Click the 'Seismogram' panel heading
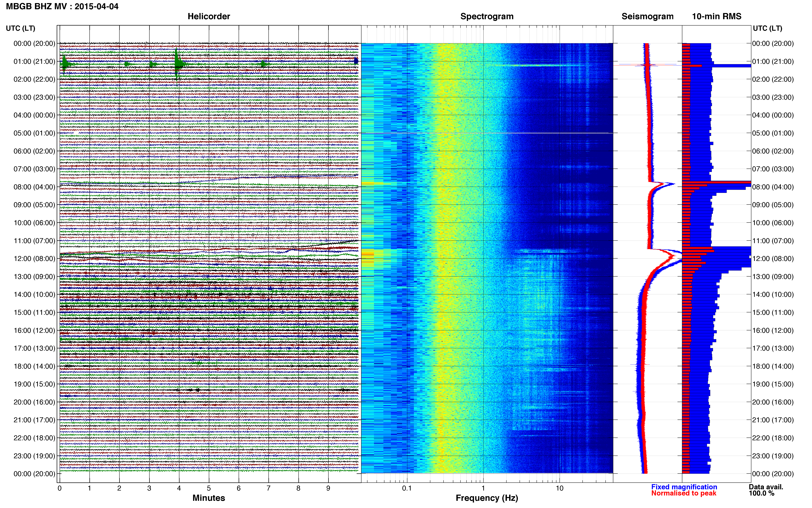 tap(648, 16)
